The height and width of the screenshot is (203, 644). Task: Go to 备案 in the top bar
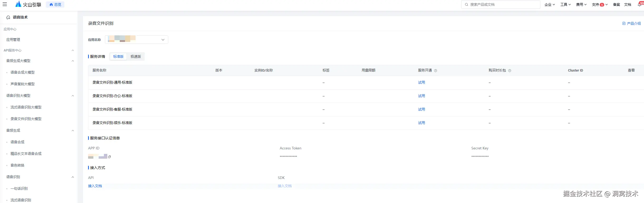coord(617,4)
